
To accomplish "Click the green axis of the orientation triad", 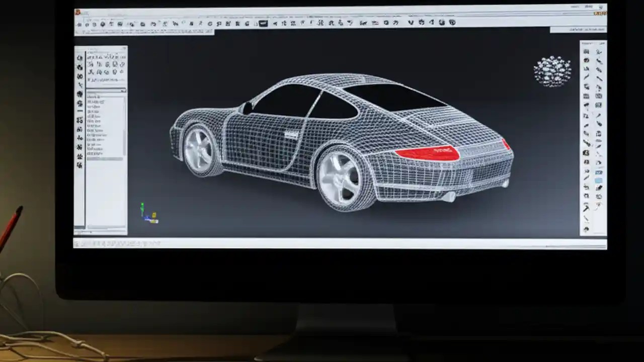I will 142,205.
